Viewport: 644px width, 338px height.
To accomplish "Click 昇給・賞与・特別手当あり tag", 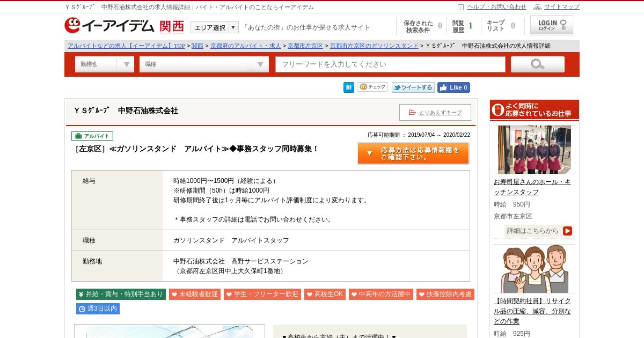I will point(121,295).
